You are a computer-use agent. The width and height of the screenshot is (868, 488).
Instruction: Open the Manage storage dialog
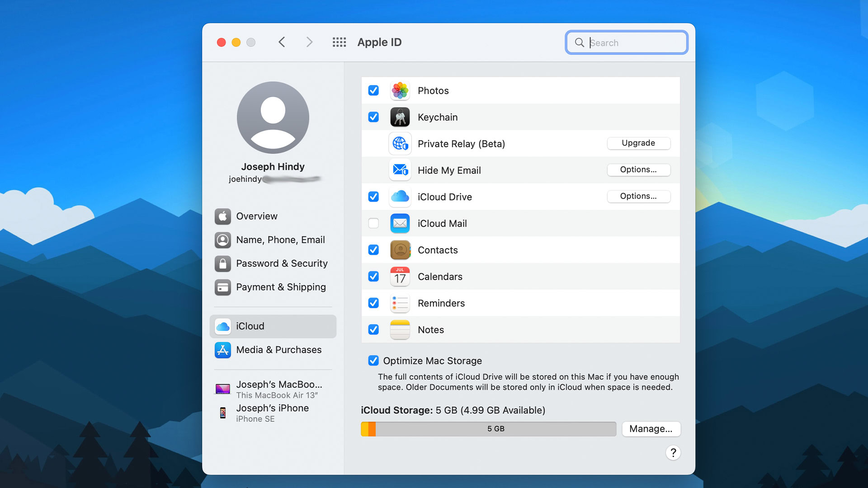651,429
